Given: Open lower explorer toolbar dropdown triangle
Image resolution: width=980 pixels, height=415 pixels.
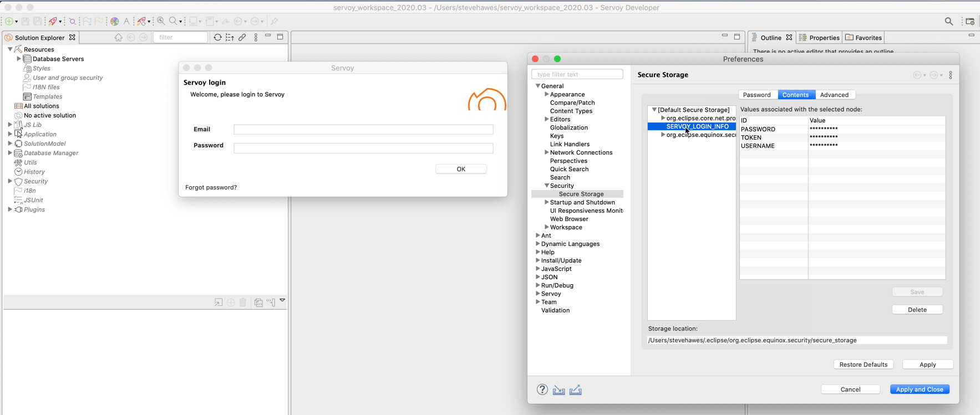Looking at the screenshot, I should pos(282,300).
